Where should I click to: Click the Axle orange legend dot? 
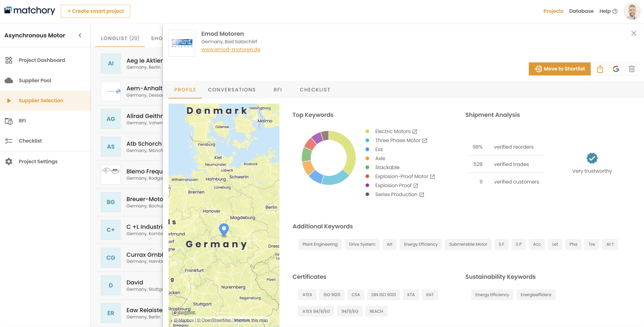367,159
